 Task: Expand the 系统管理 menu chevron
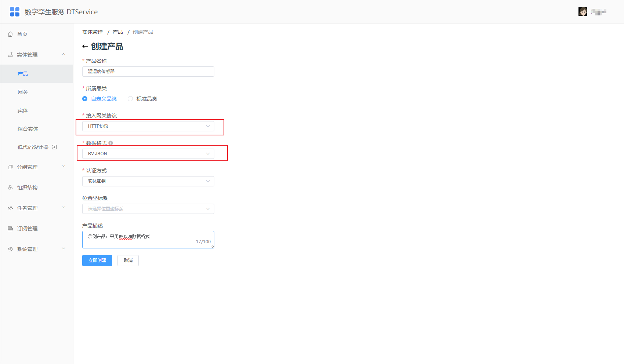pyautogui.click(x=64, y=249)
